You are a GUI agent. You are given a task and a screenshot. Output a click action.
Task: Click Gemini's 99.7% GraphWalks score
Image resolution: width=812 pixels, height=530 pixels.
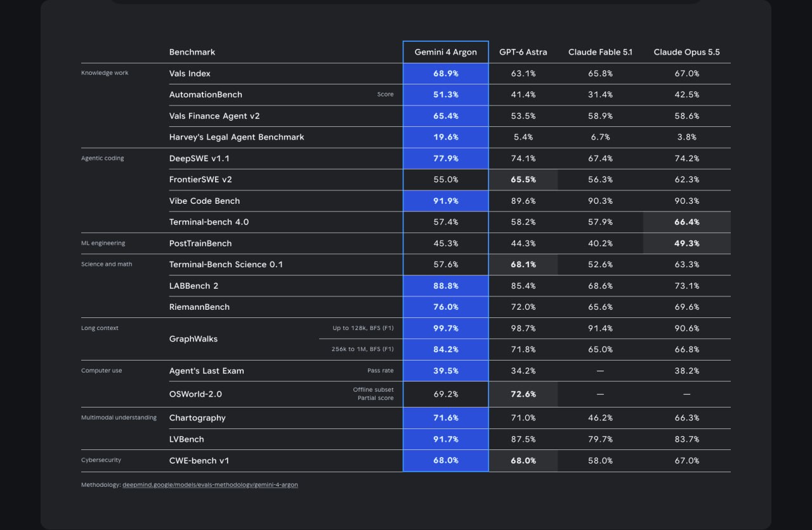point(446,328)
